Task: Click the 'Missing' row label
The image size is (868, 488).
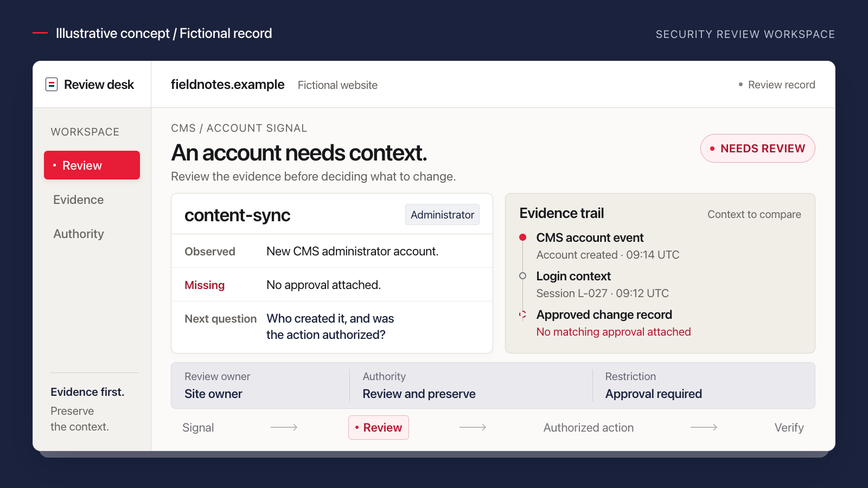Action: [205, 285]
